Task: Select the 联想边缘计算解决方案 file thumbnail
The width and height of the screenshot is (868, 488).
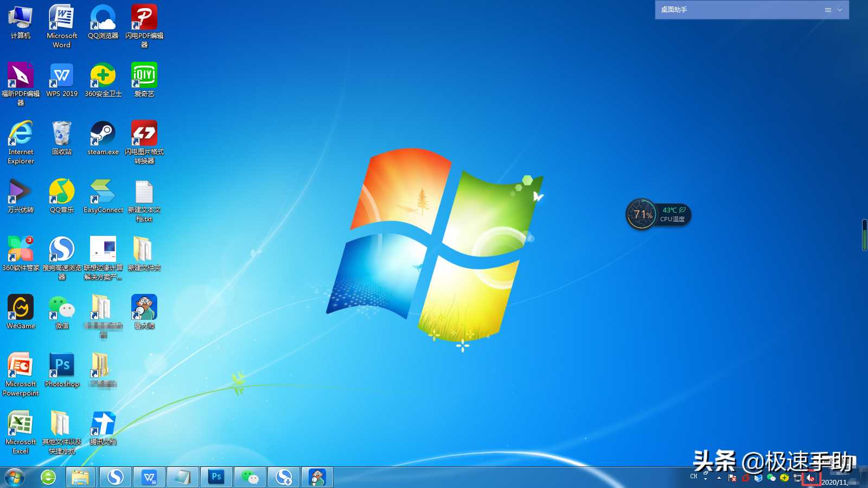Action: pyautogui.click(x=103, y=258)
